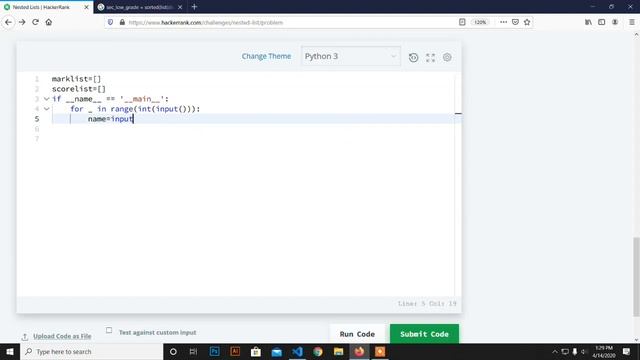Image resolution: width=640 pixels, height=360 pixels.
Task: Open the editor settings gear
Action: (x=447, y=58)
